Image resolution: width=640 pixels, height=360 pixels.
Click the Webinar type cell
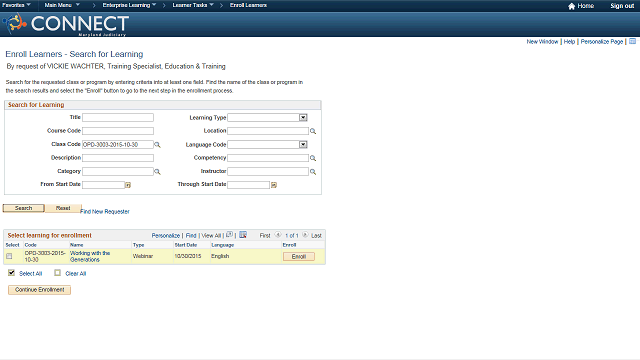click(143, 256)
